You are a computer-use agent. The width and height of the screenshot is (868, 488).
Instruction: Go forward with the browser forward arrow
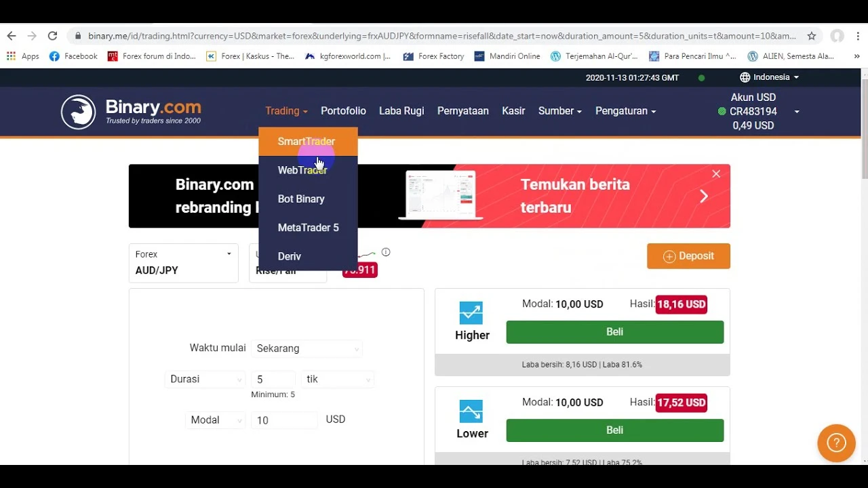tap(32, 36)
